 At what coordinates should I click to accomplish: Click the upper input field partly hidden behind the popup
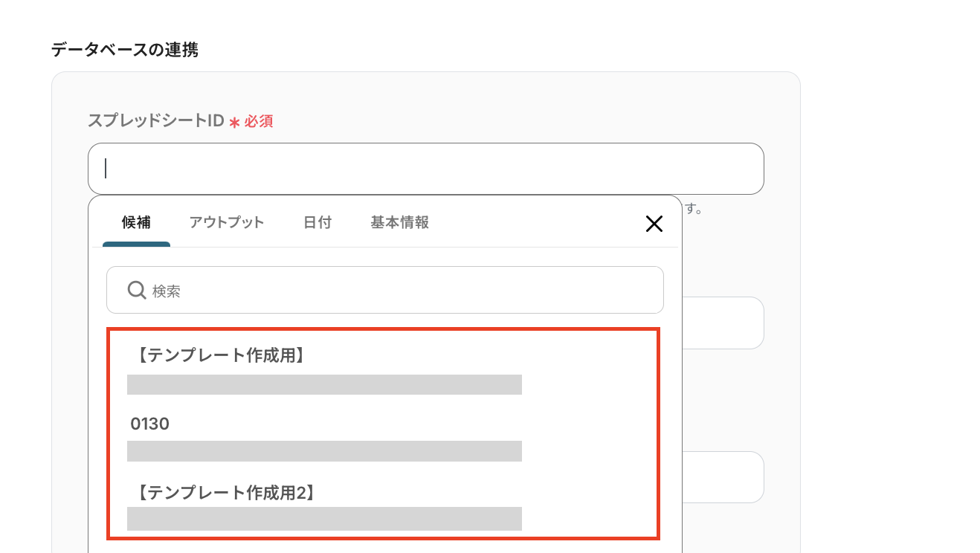click(723, 323)
